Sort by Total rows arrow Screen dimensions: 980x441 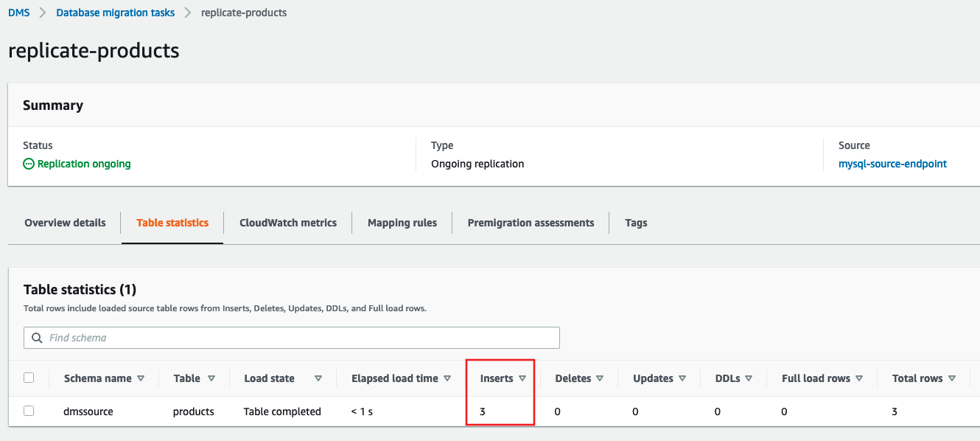click(952, 378)
